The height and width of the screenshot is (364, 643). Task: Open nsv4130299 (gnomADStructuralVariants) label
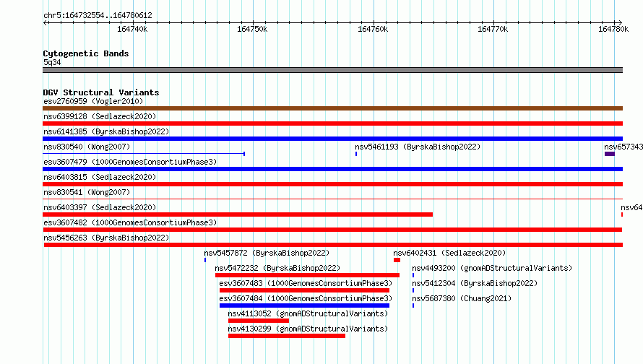click(x=308, y=329)
